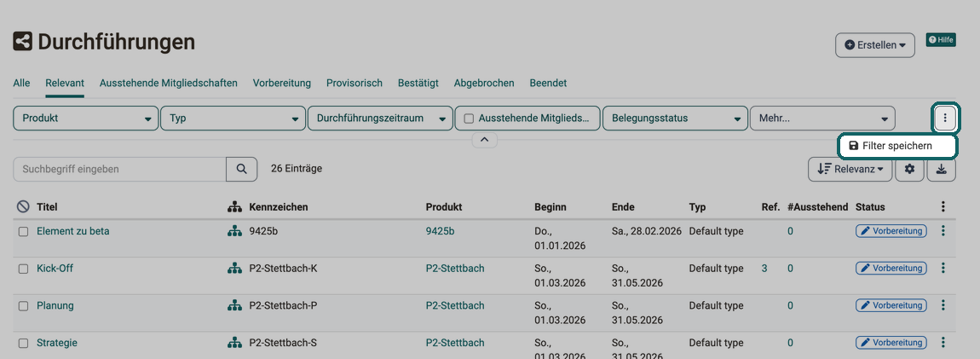Open the Erstellen dropdown button

pyautogui.click(x=875, y=45)
